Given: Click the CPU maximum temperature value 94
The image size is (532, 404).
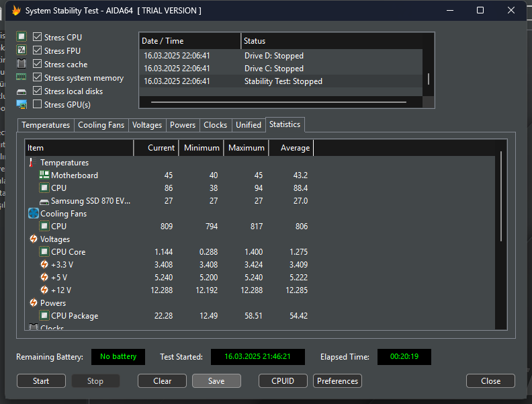Looking at the screenshot, I should tap(259, 188).
